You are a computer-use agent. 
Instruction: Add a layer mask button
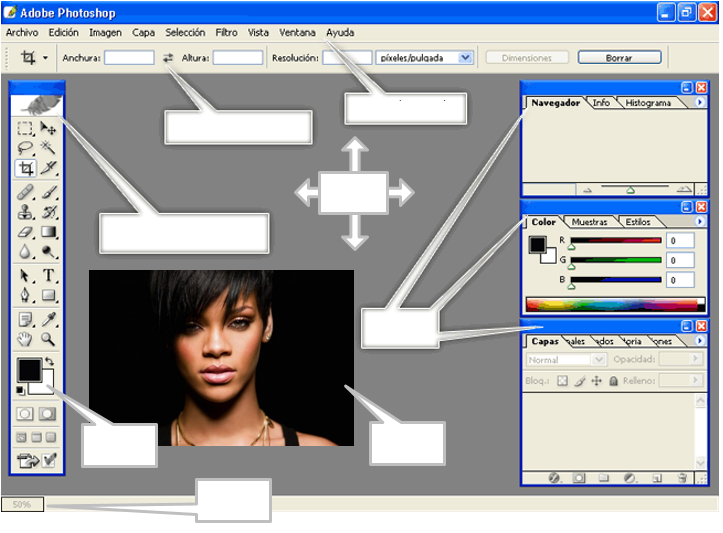point(579,478)
